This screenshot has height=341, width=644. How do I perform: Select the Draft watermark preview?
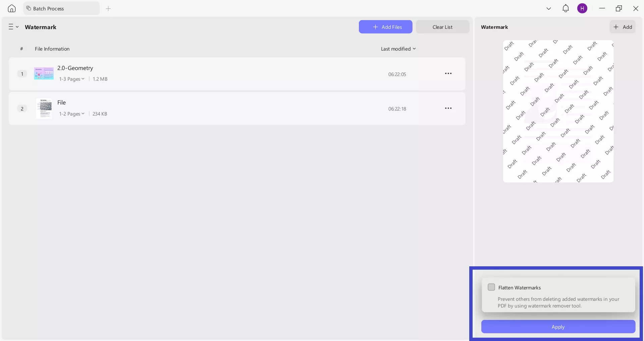pyautogui.click(x=558, y=111)
